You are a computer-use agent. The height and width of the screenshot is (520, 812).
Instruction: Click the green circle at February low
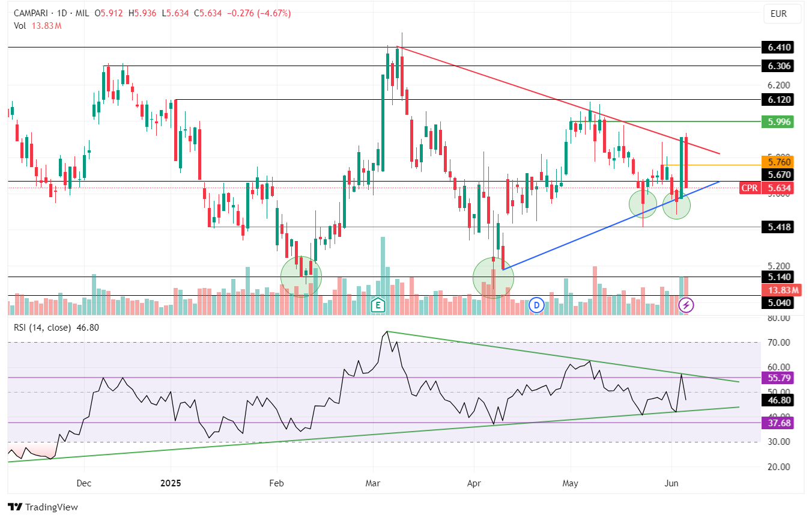(x=301, y=277)
